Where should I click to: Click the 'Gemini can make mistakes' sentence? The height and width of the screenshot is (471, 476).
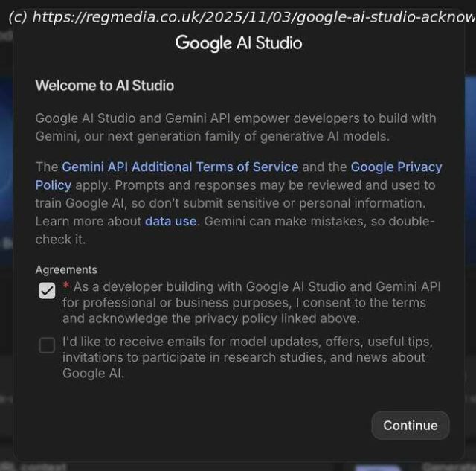[x=320, y=221]
